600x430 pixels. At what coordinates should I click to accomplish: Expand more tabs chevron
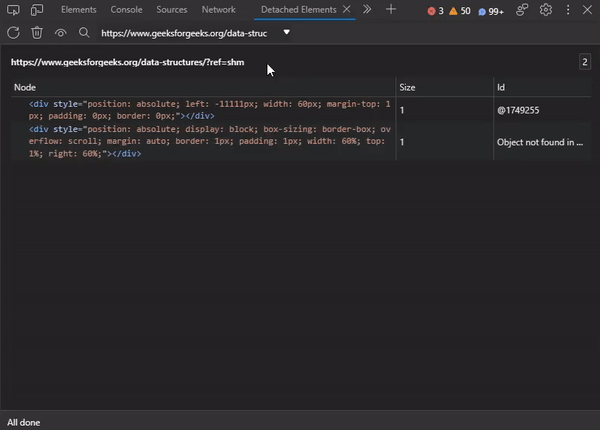pyautogui.click(x=367, y=10)
